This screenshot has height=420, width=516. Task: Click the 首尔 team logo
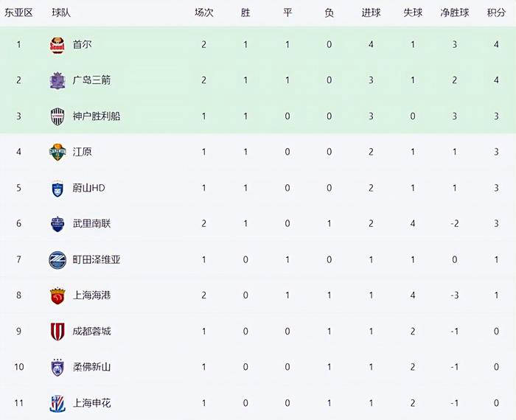tap(57, 45)
